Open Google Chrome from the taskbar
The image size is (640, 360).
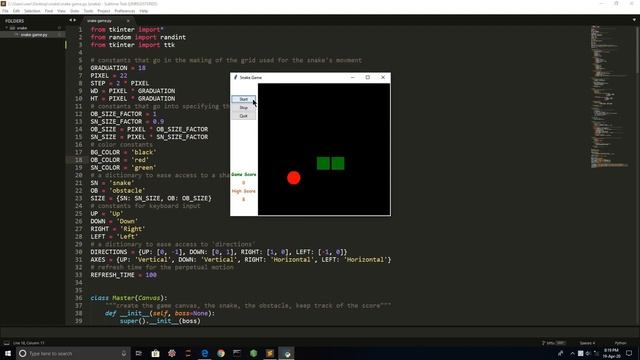(221, 353)
